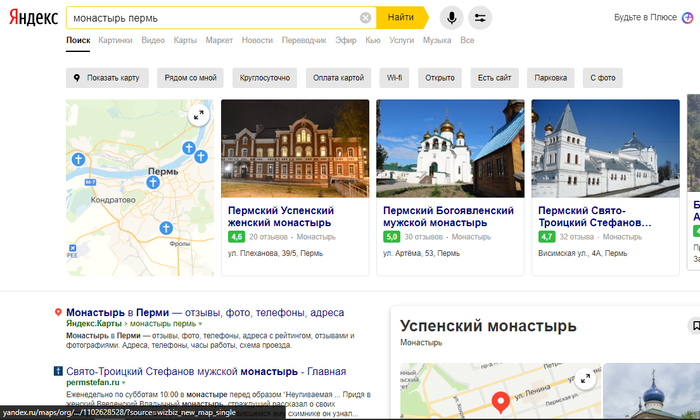Image resolution: width=700 pixels, height=420 pixels.
Task: Click the Богоявленский монастырь photo thumbnail
Action: point(448,147)
